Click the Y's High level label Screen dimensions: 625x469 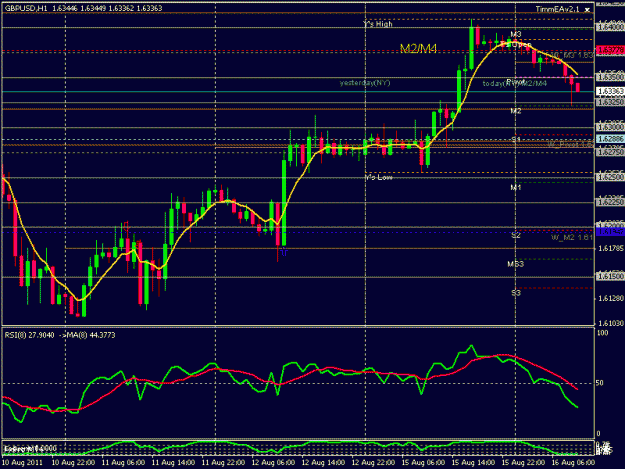(378, 24)
